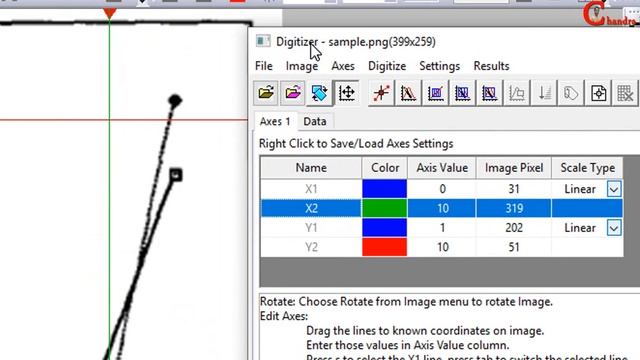
Task: Expand the Y1 Scale Type dropdown arrow
Action: [x=614, y=228]
